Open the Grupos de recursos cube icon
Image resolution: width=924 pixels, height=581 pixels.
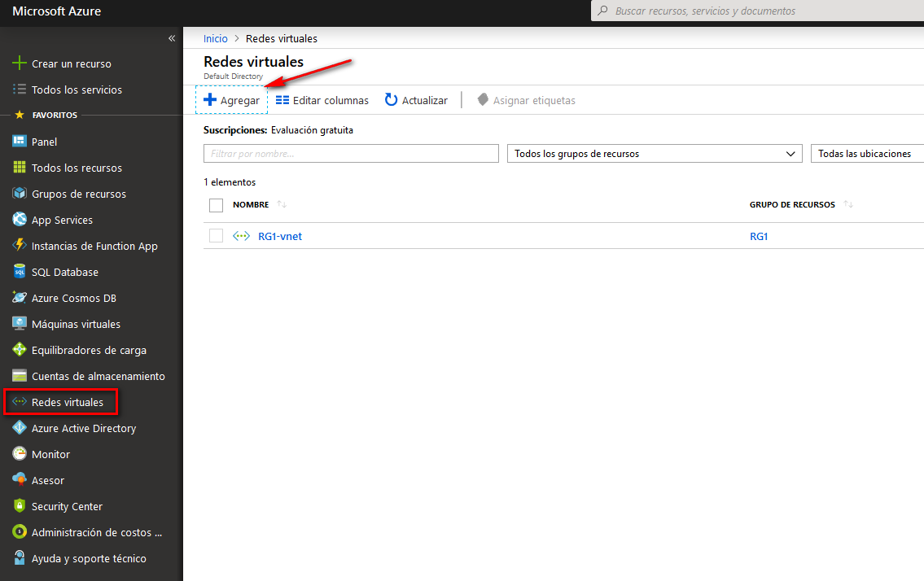click(20, 194)
